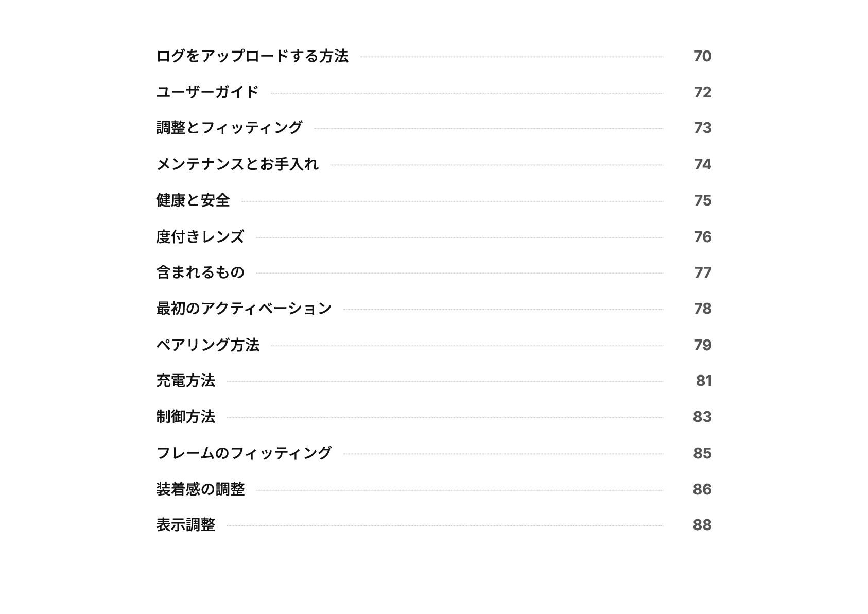The image size is (868, 614).
Task: Jump to 健康と安全 section
Action: [x=193, y=200]
